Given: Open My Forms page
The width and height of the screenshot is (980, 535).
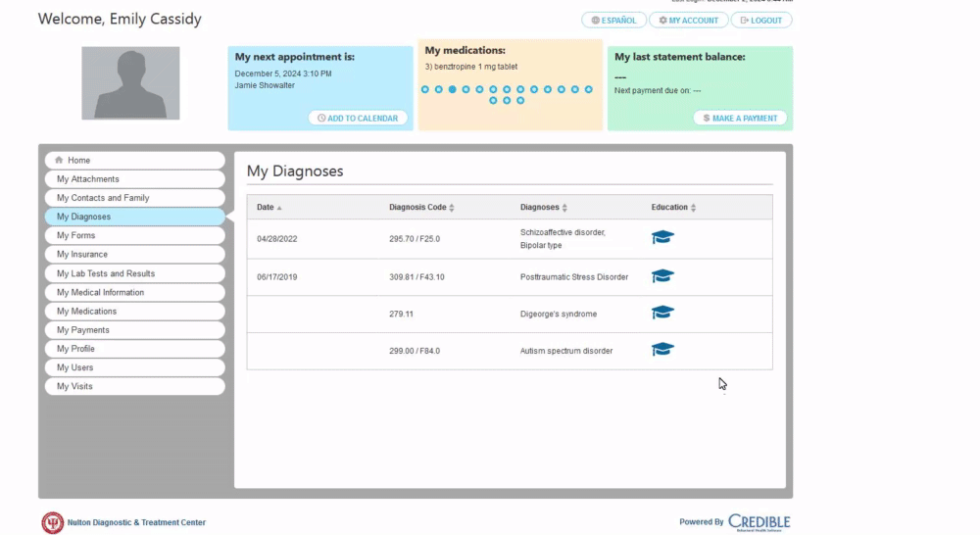Looking at the screenshot, I should (x=135, y=235).
